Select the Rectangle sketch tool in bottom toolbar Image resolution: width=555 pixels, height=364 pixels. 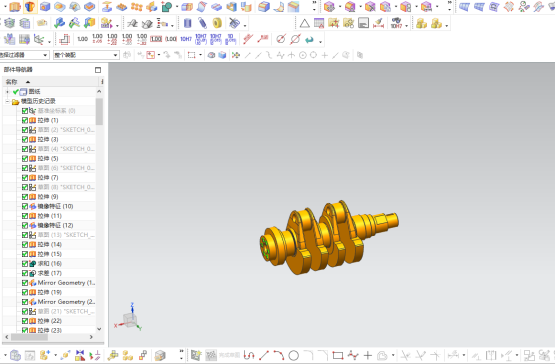[x=338, y=355]
